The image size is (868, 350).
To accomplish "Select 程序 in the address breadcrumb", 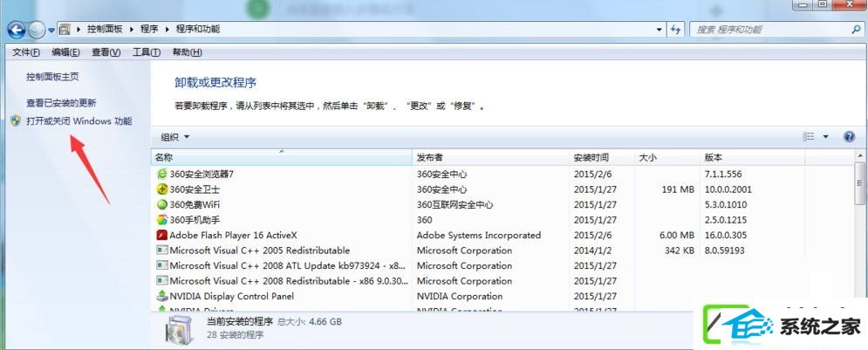I will [149, 29].
